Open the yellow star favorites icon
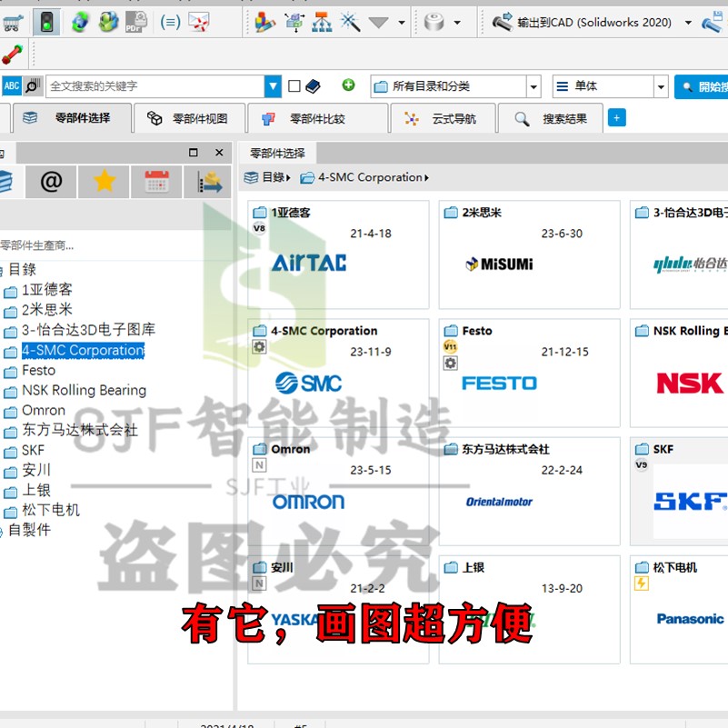This screenshot has height=728, width=728. point(104,182)
